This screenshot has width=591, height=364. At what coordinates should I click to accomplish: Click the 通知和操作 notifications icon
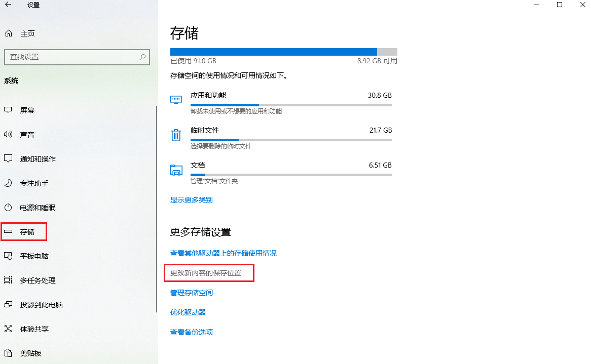coord(8,158)
